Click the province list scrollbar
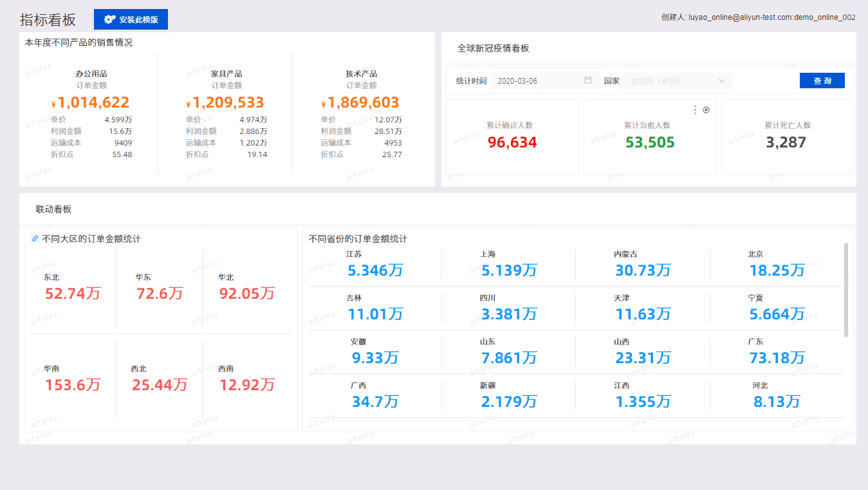 (845, 289)
